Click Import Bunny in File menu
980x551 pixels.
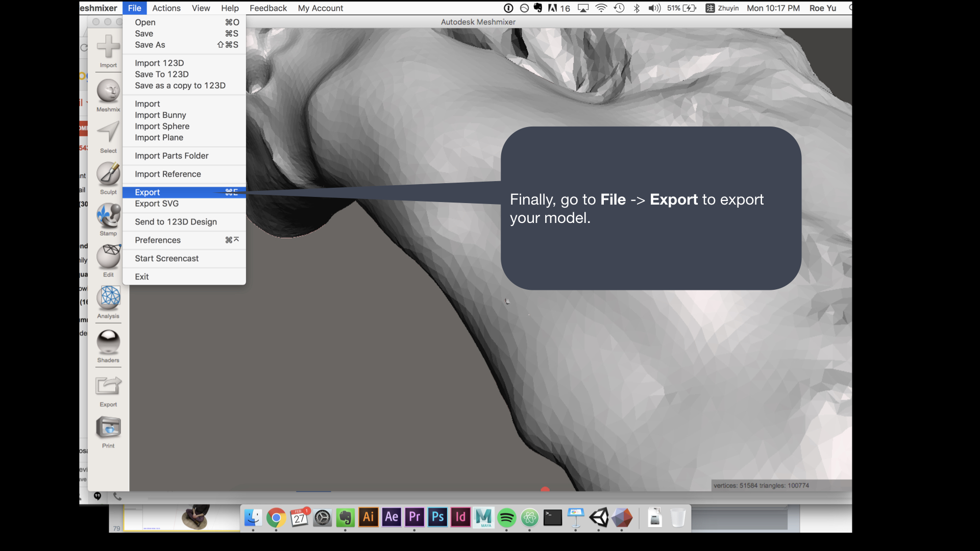tap(160, 115)
